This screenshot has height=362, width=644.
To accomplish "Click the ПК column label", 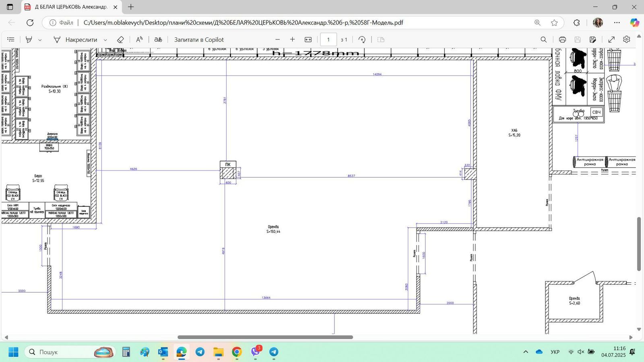I will click(x=228, y=164).
